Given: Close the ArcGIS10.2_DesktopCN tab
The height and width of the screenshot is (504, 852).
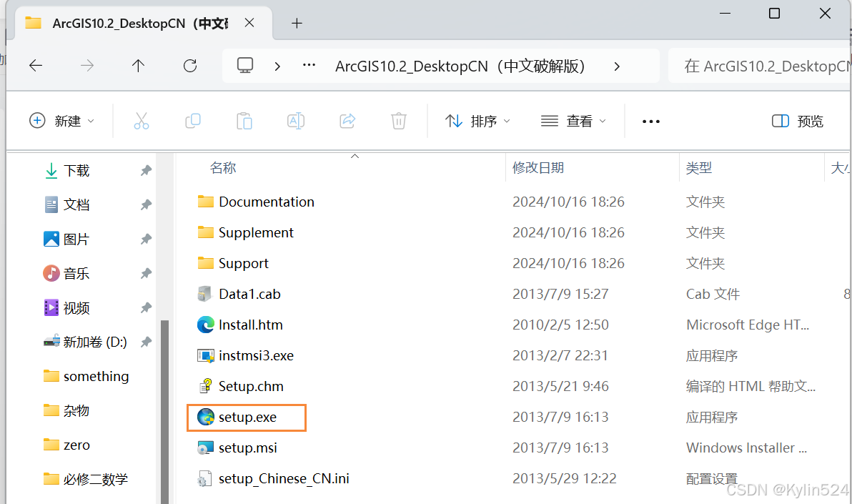Looking at the screenshot, I should (249, 23).
